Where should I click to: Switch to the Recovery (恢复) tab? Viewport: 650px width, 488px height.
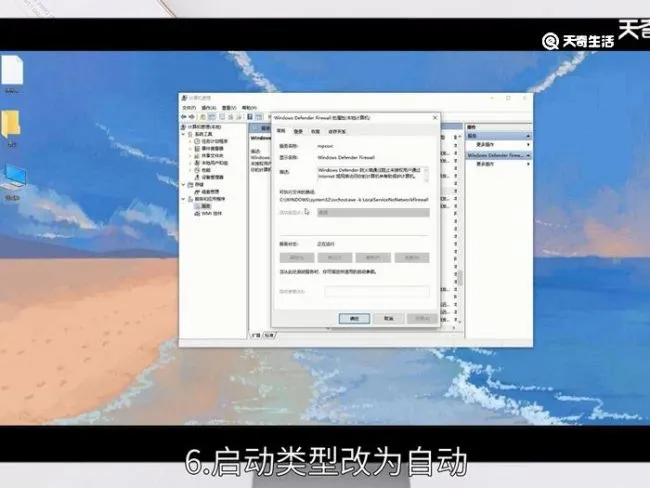point(315,131)
